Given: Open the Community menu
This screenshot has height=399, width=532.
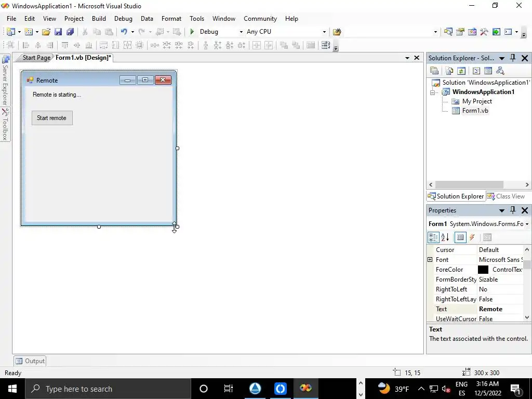Looking at the screenshot, I should [260, 19].
